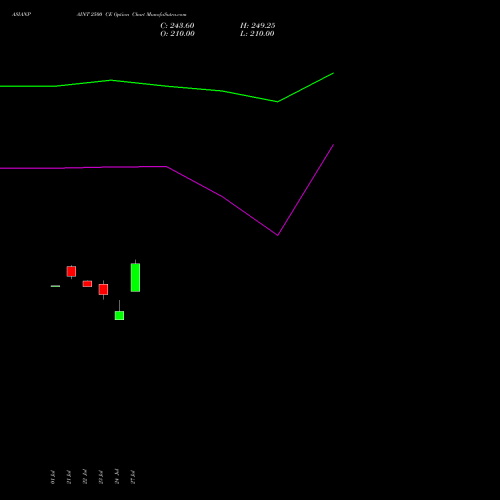Select the flat green candle for 01 Jul

pos(55,286)
